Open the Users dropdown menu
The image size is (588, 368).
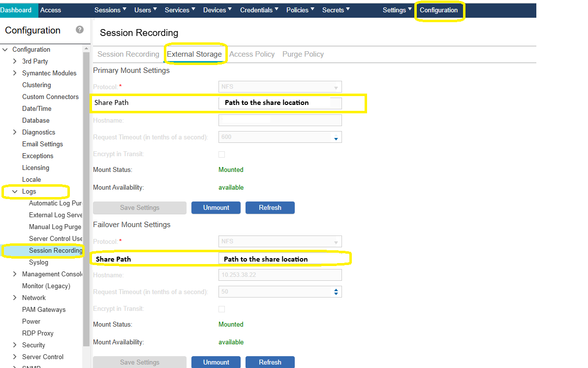[146, 10]
